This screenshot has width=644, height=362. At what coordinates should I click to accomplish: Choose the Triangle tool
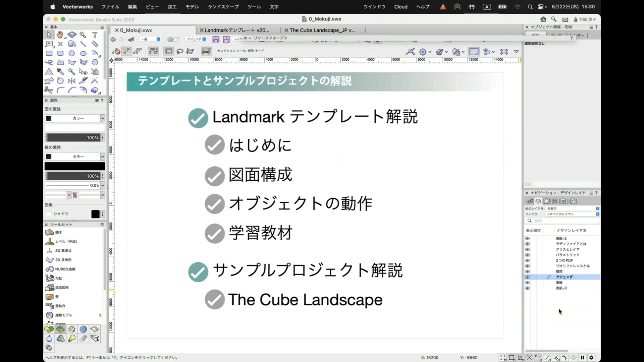pos(49,71)
